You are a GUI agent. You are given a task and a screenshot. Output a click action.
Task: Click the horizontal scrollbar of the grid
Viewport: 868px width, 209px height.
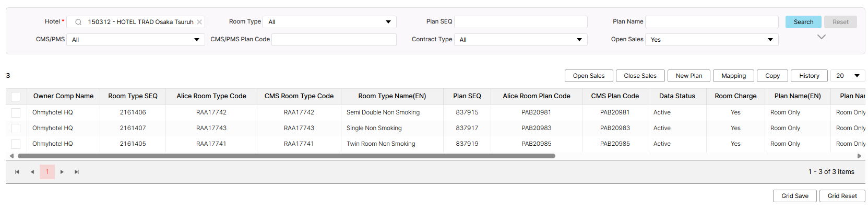pyautogui.click(x=286, y=156)
